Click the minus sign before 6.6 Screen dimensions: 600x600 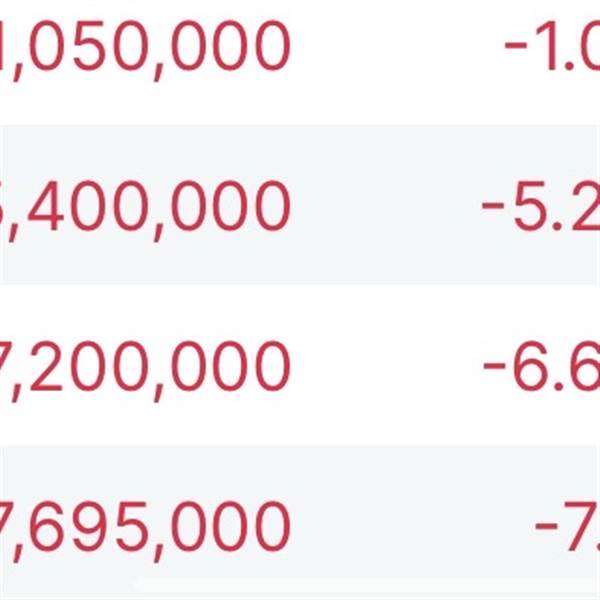point(495,368)
